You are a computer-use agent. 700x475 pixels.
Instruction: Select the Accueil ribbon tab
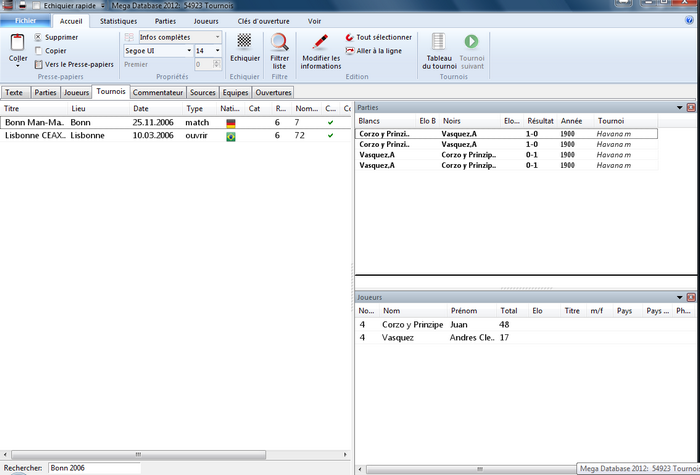[x=71, y=21]
